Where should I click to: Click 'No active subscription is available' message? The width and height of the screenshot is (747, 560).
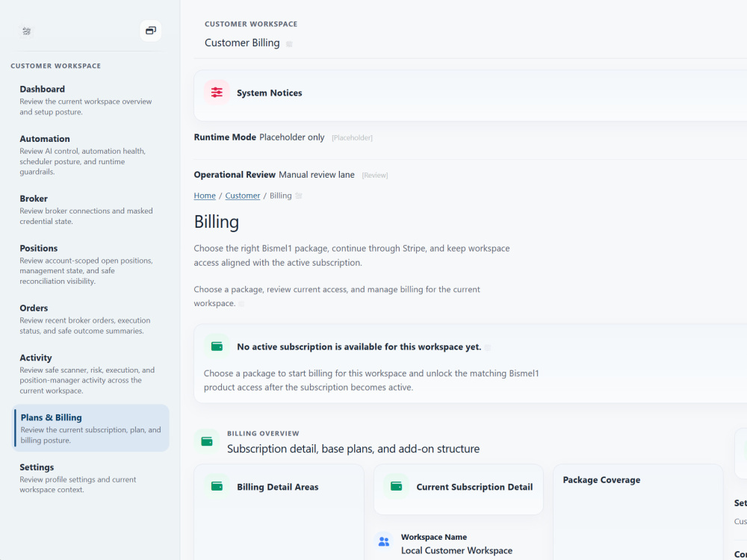pos(359,346)
